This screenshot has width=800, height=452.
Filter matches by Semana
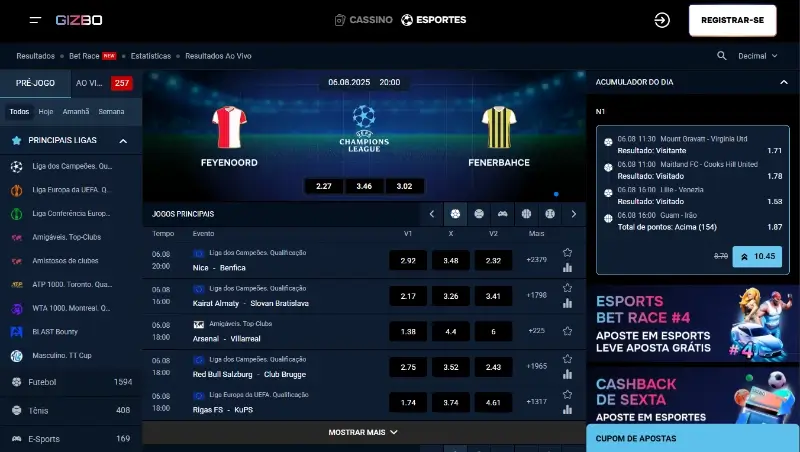111,112
